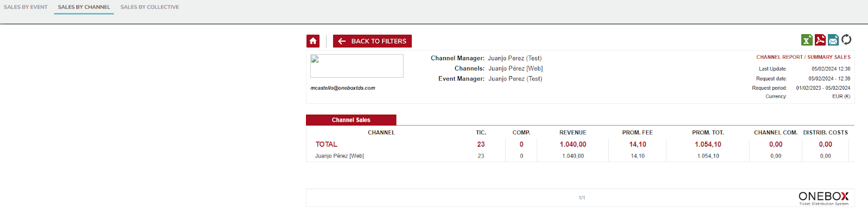Refresh the report data
Image resolution: width=868 pixels, height=213 pixels.
tap(846, 40)
